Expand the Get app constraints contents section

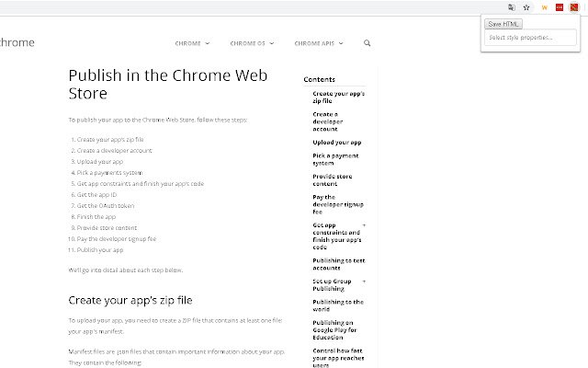tap(364, 225)
